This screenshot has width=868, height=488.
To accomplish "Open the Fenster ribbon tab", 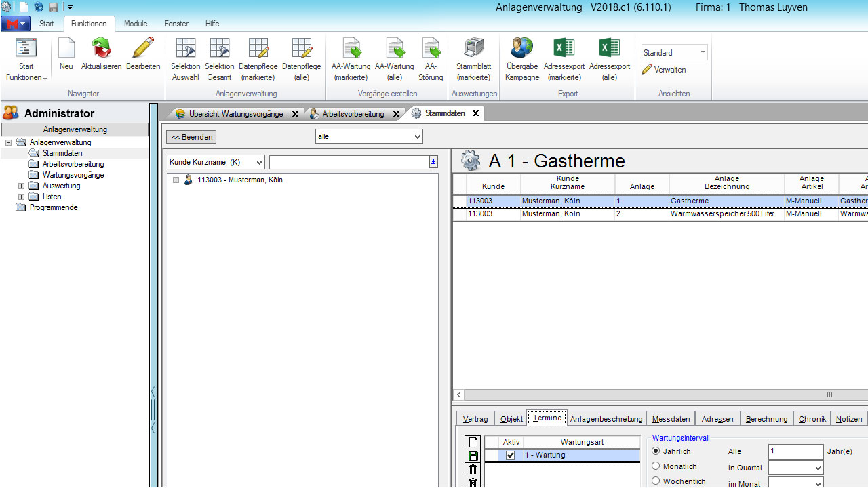I will (176, 24).
